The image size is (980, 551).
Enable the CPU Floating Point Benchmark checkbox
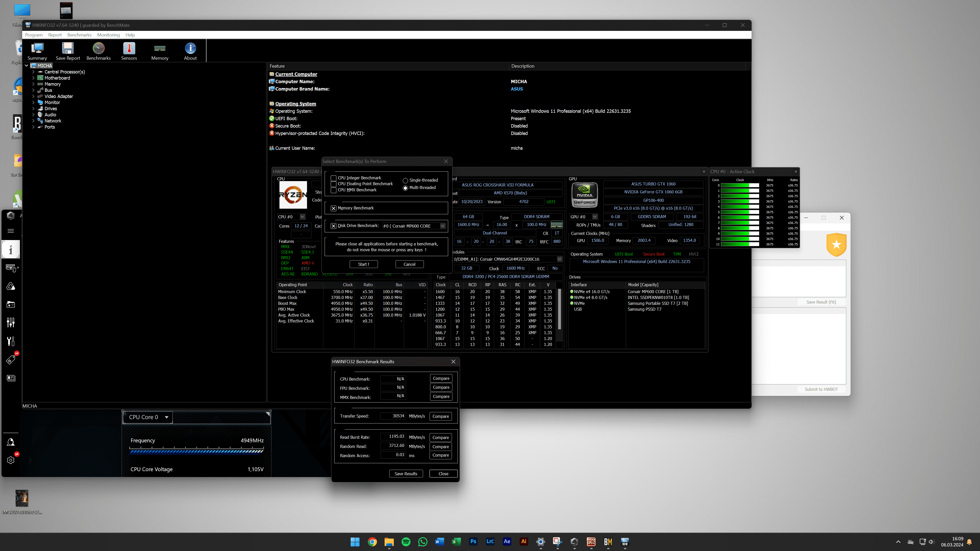point(334,184)
